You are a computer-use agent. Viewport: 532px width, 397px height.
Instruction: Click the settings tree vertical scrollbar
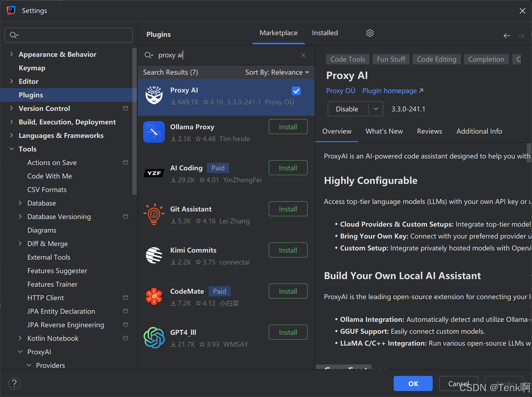[x=134, y=122]
